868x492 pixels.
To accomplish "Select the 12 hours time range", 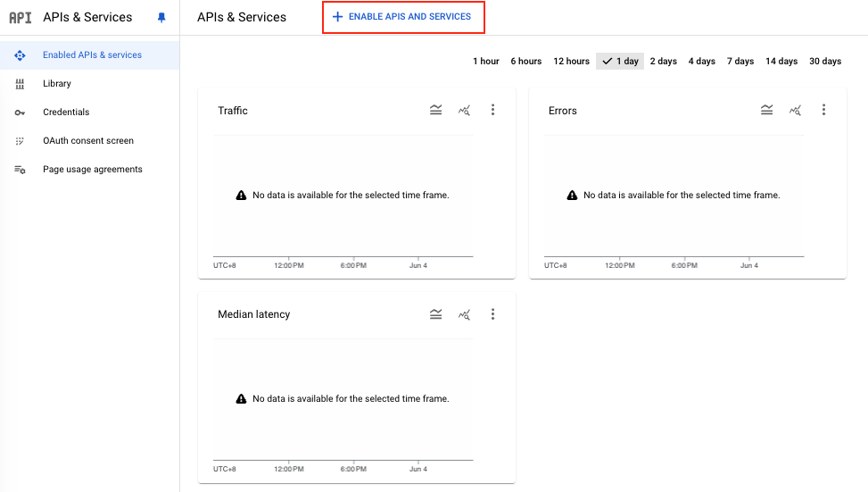I will (x=571, y=61).
